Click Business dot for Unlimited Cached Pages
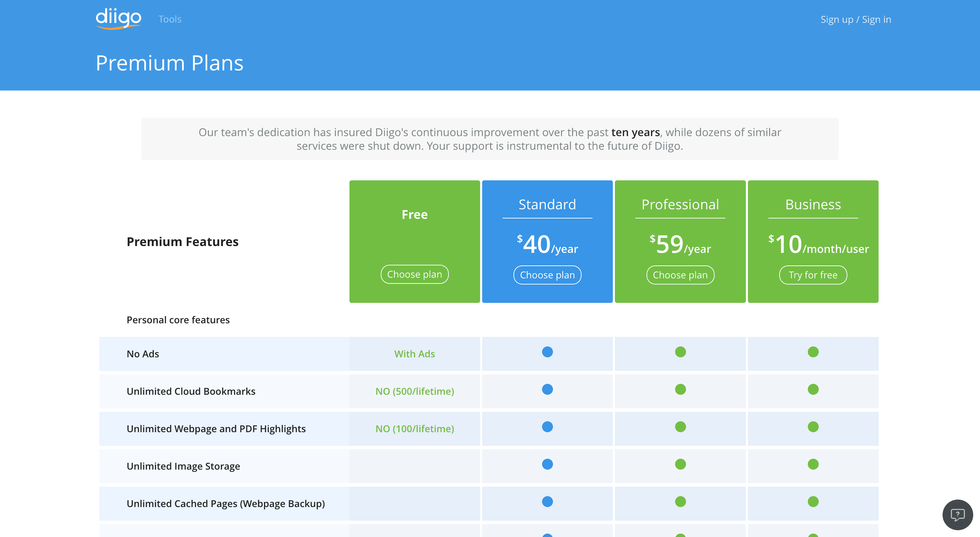 pyautogui.click(x=813, y=502)
